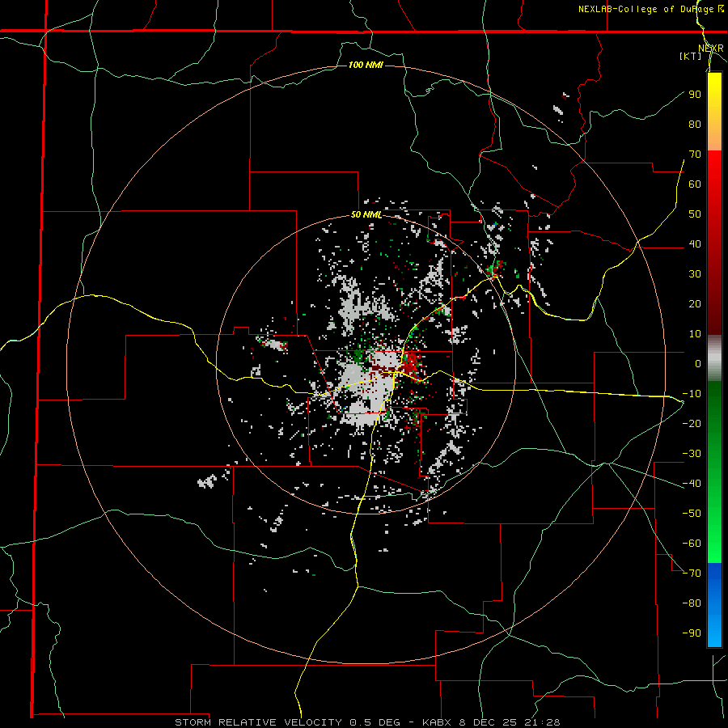728x728 pixels.
Task: Click the 40 value on velocity scale
Action: [x=695, y=243]
